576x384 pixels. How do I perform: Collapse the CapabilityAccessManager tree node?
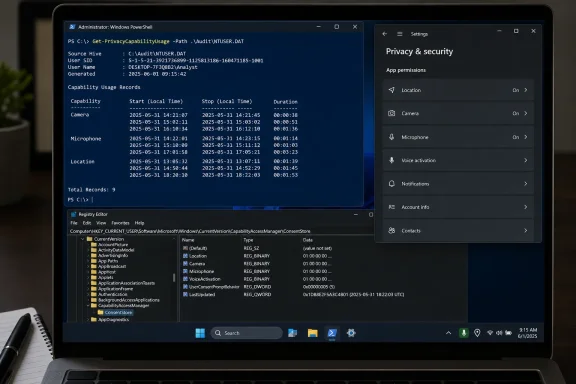click(88, 306)
